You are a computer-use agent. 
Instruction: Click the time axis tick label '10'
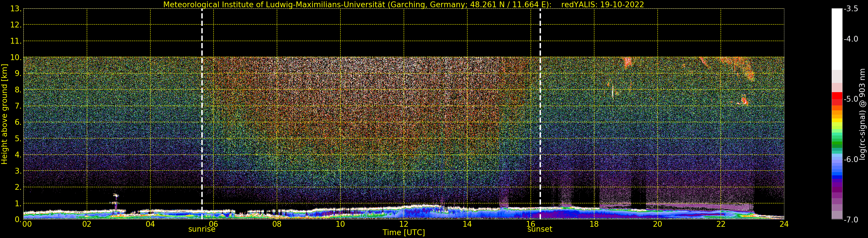(340, 224)
